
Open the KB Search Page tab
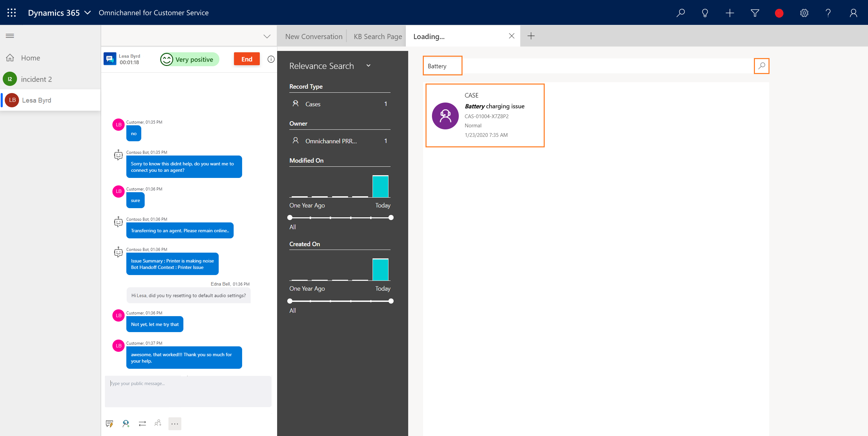click(x=378, y=36)
